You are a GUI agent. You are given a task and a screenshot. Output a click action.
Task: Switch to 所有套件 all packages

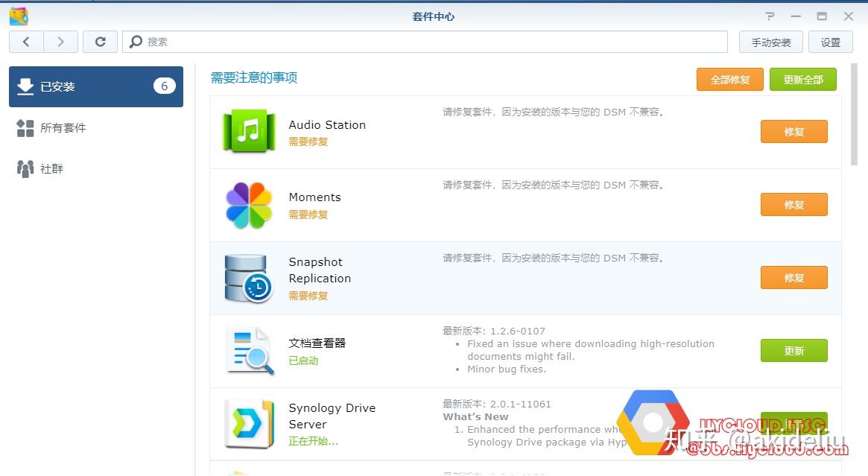pyautogui.click(x=63, y=128)
